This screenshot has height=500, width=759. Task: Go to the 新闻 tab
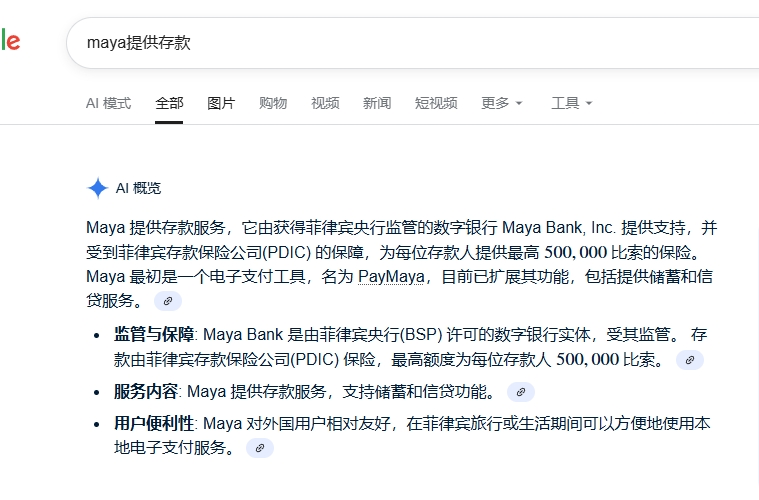pos(377,103)
